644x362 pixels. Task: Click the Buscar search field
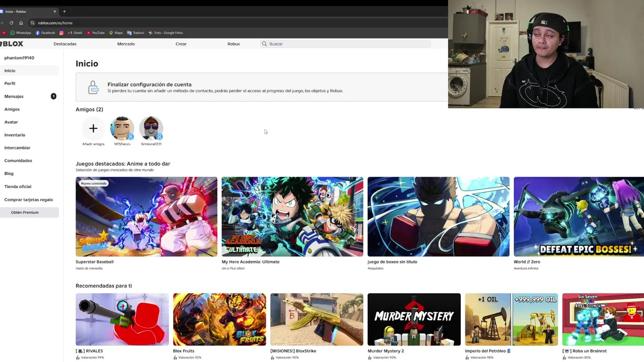pyautogui.click(x=345, y=44)
